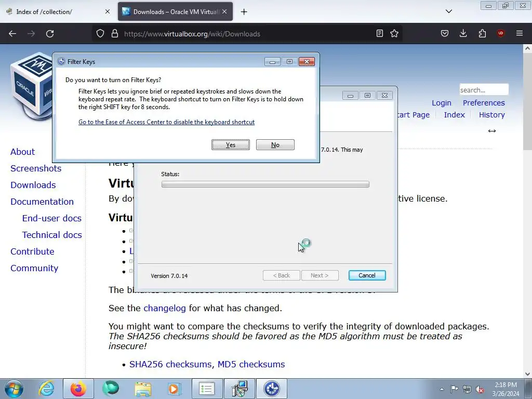Click the page scrollbar down arrow

527,374
